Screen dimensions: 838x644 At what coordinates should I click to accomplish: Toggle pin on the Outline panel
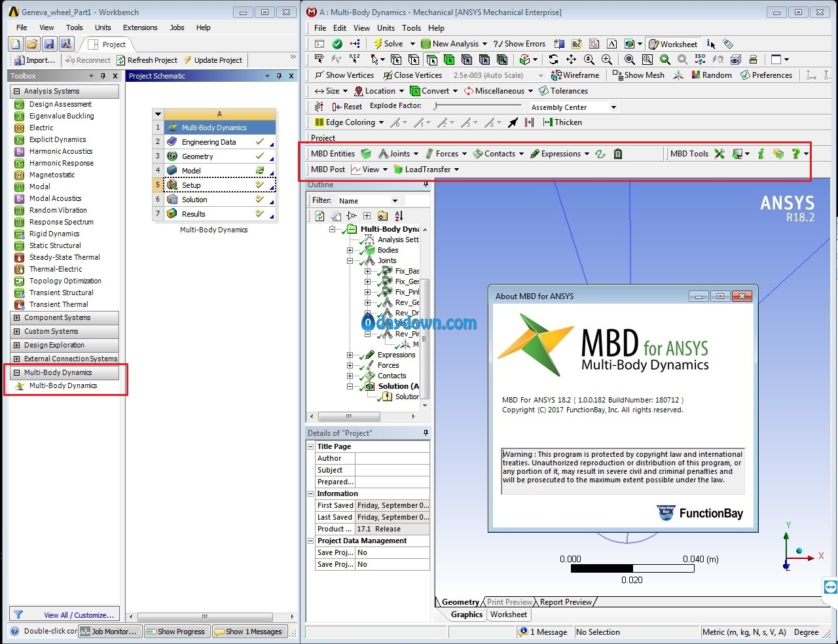[426, 185]
